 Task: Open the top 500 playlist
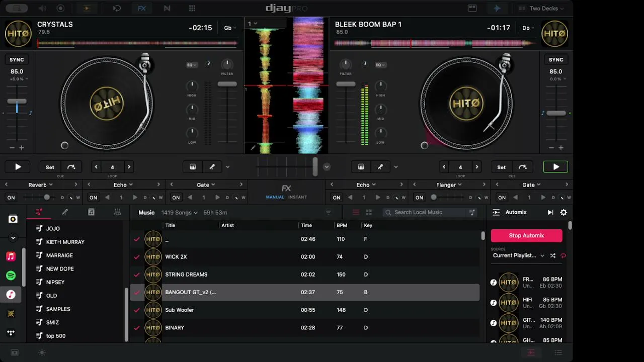coord(56,336)
